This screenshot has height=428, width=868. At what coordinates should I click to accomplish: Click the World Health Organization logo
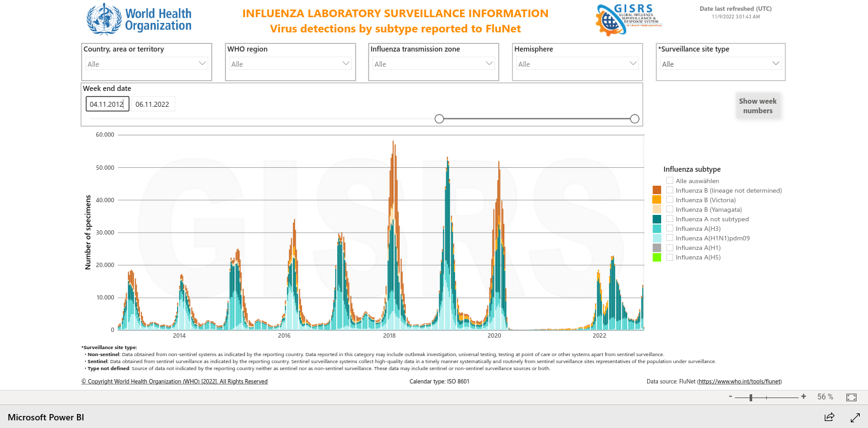(x=139, y=19)
